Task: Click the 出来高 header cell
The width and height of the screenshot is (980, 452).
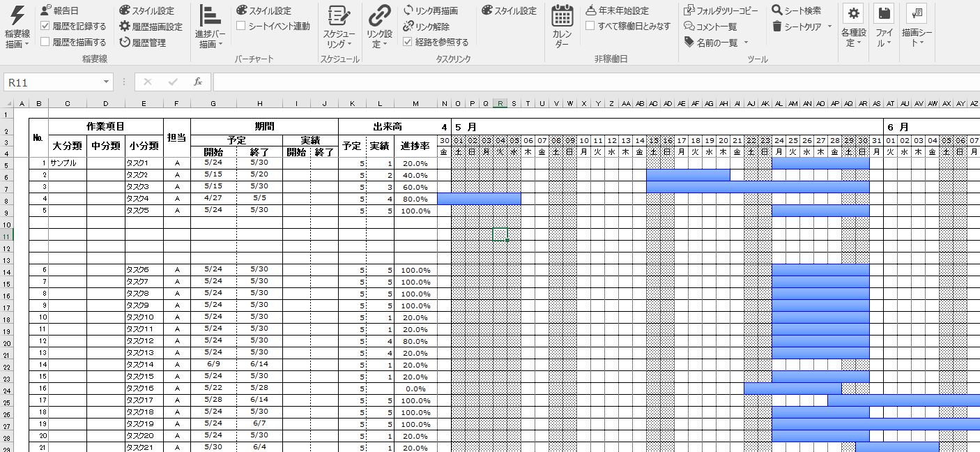Action: (x=388, y=126)
